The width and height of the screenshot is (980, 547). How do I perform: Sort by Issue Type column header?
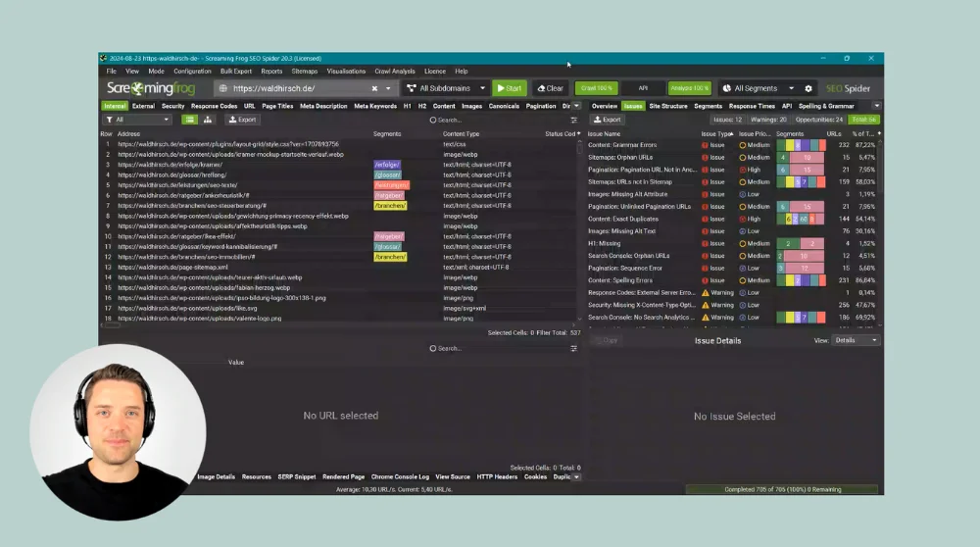pyautogui.click(x=716, y=133)
